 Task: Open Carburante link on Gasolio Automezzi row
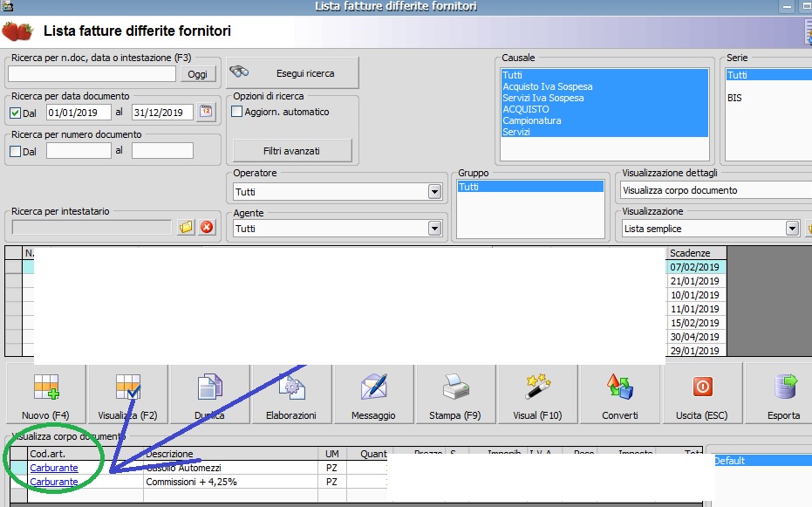tap(54, 468)
